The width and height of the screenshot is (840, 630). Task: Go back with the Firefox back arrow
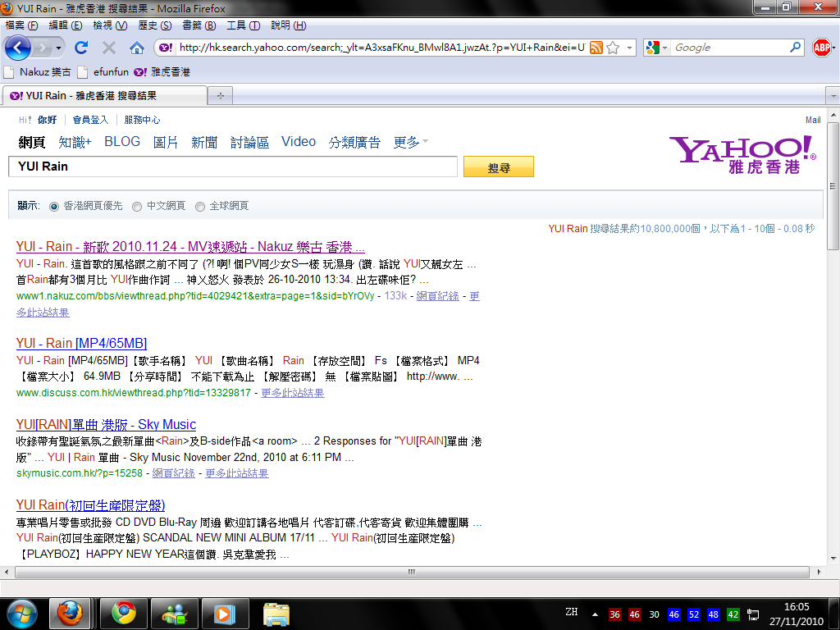[18, 48]
